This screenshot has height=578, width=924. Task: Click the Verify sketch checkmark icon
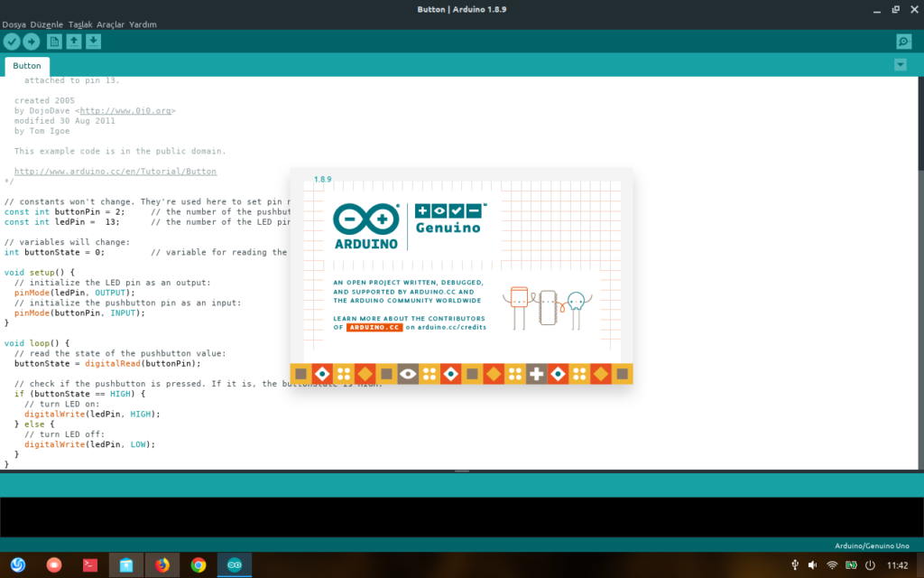pyautogui.click(x=12, y=42)
